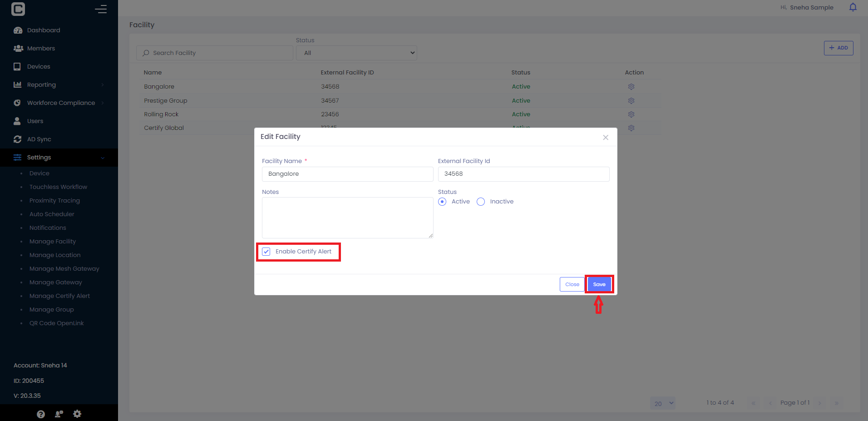The image size is (868, 421).
Task: Click the Reporting bar chart icon
Action: (18, 84)
